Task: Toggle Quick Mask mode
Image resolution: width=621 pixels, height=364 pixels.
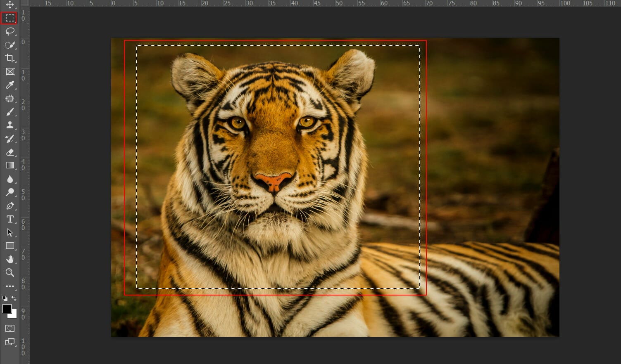Action: tap(10, 328)
